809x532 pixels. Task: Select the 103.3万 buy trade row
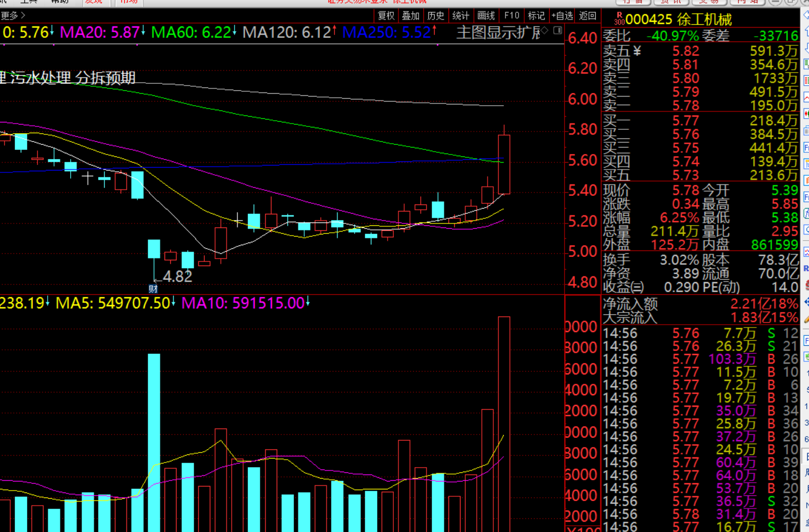[x=700, y=359]
